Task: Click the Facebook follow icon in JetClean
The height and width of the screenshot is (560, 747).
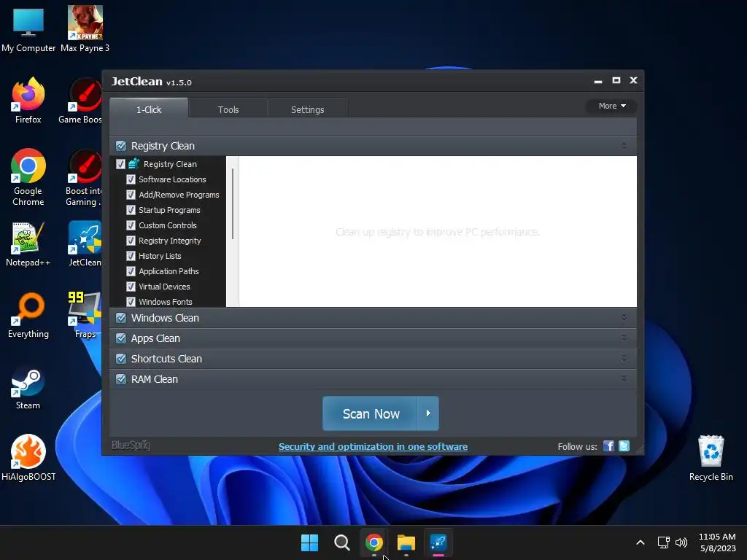Action: pyautogui.click(x=608, y=446)
